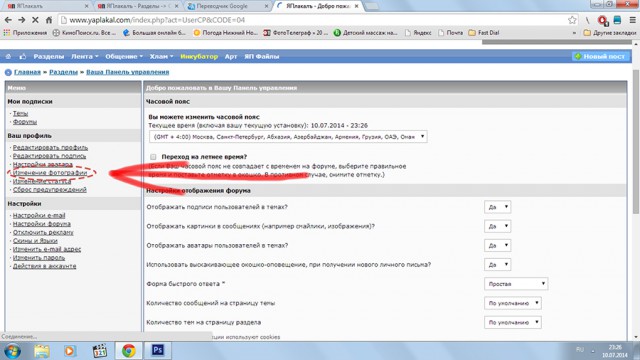Viewport: 640px width, 360px height.
Task: Click Новый пост button
Action: click(601, 56)
